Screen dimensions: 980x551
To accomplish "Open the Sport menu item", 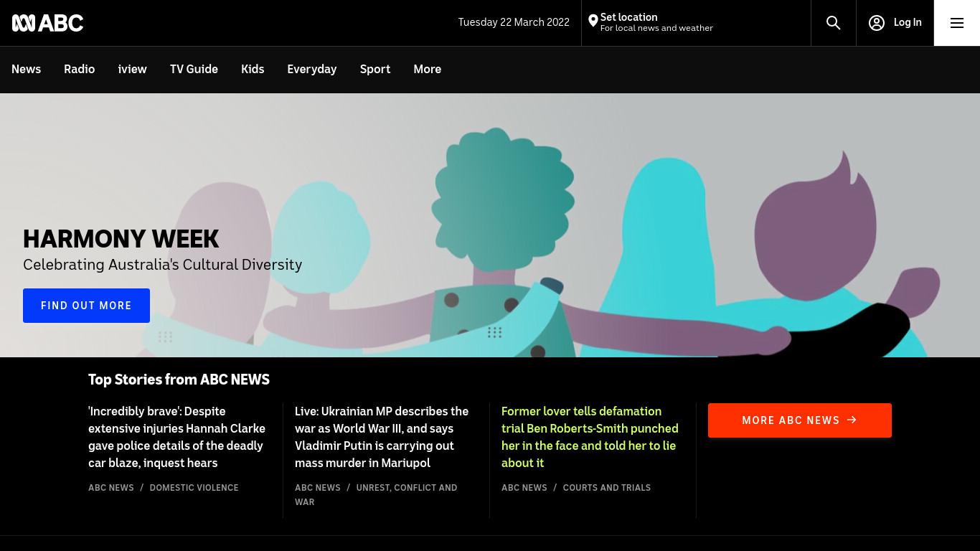I will click(375, 70).
